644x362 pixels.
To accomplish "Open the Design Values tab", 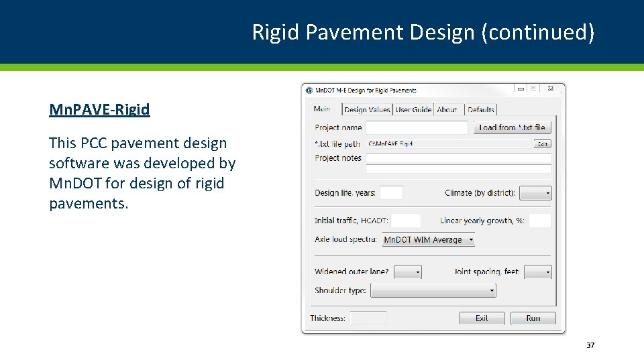I will [x=367, y=109].
